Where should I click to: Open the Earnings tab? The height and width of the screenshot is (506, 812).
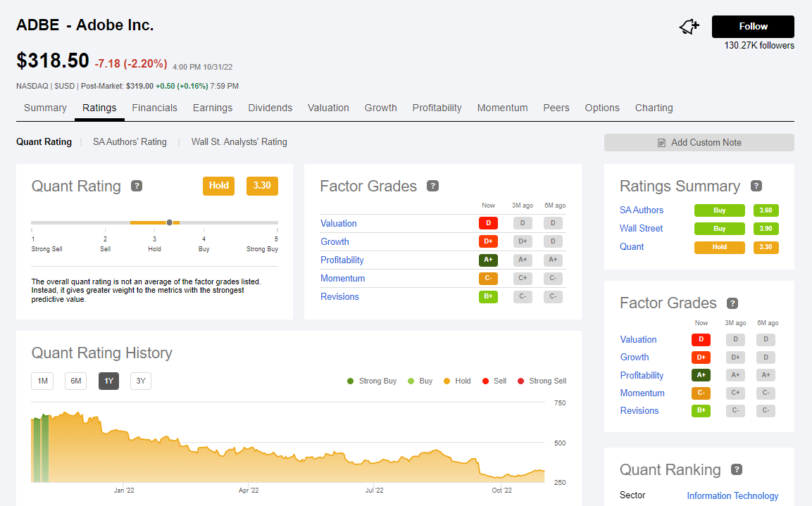click(x=212, y=108)
